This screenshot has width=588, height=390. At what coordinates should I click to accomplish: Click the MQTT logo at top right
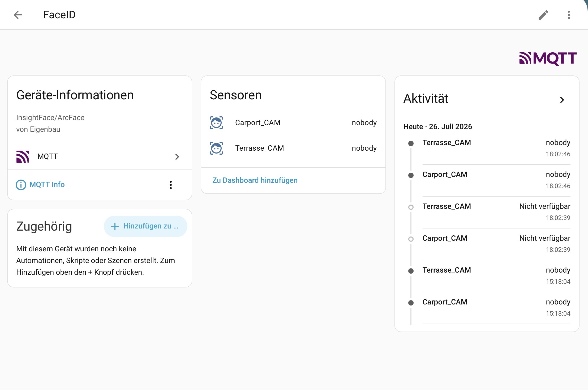point(548,58)
